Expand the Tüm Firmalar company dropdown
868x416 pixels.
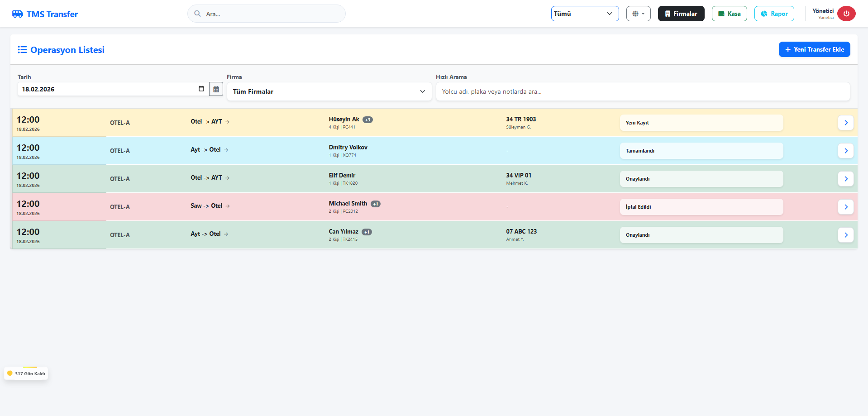point(329,91)
